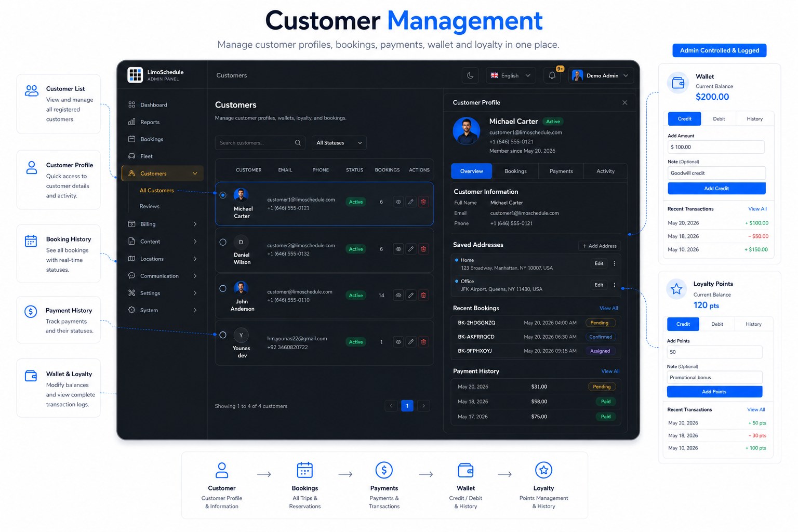Open notifications bell icon
798x532 pixels.
pyautogui.click(x=552, y=75)
